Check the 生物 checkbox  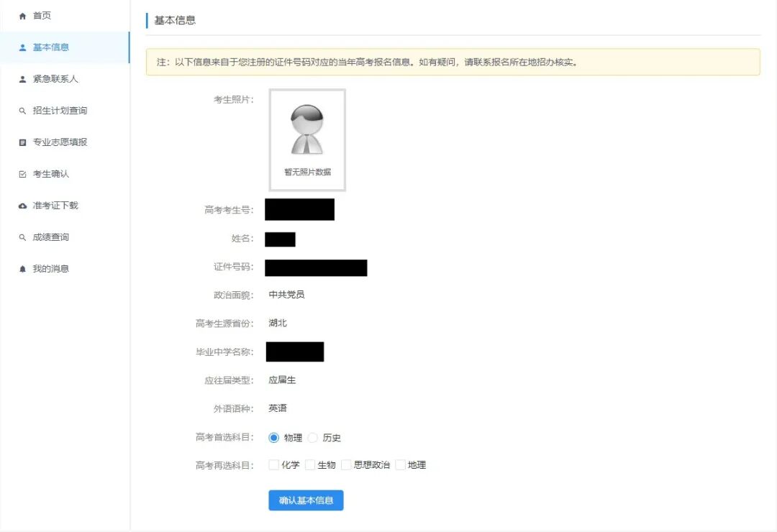pyautogui.click(x=310, y=465)
